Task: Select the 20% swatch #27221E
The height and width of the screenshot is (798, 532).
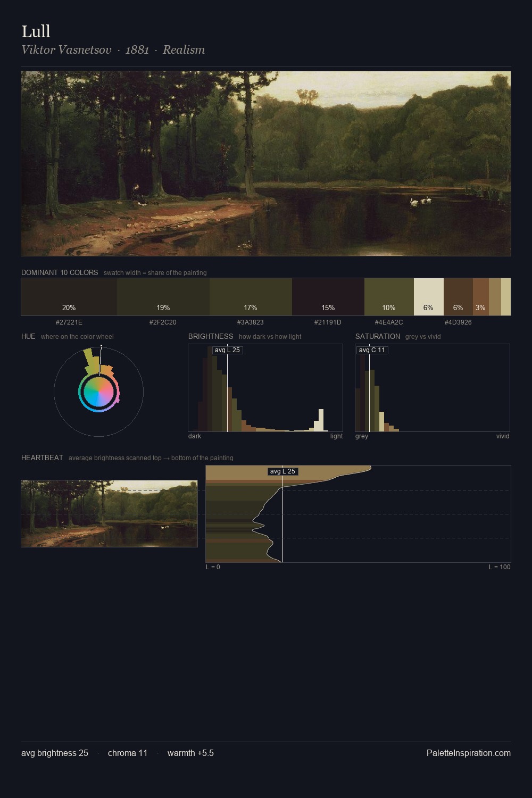Action: (69, 297)
